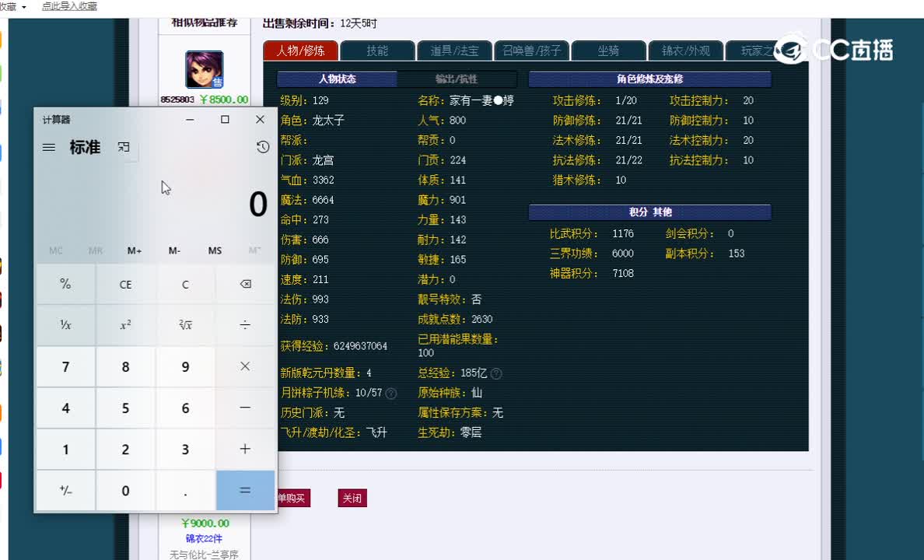Close the calculator window
Screen dimensions: 924x560
pyautogui.click(x=260, y=119)
